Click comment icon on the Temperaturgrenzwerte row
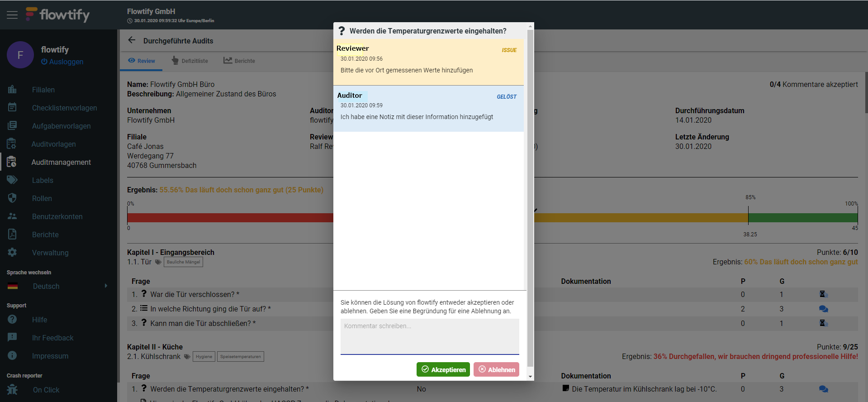 point(823,389)
